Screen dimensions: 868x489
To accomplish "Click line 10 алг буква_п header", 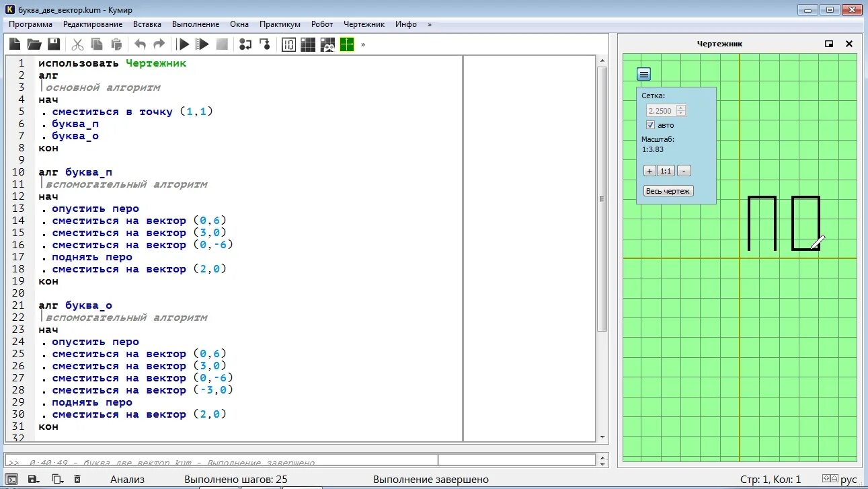I will pyautogui.click(x=75, y=172).
